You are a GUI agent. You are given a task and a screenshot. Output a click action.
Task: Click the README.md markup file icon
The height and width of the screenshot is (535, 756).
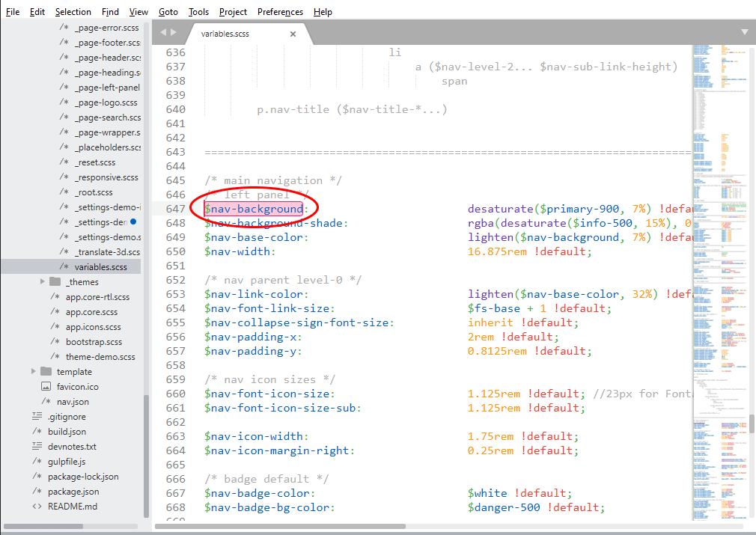(x=37, y=507)
